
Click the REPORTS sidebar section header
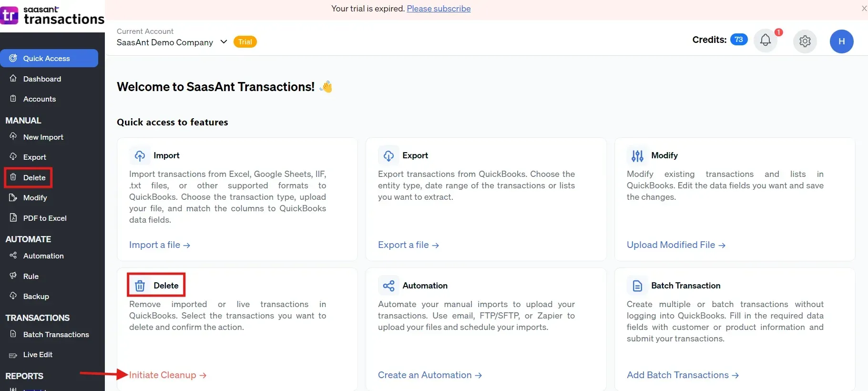click(x=24, y=376)
